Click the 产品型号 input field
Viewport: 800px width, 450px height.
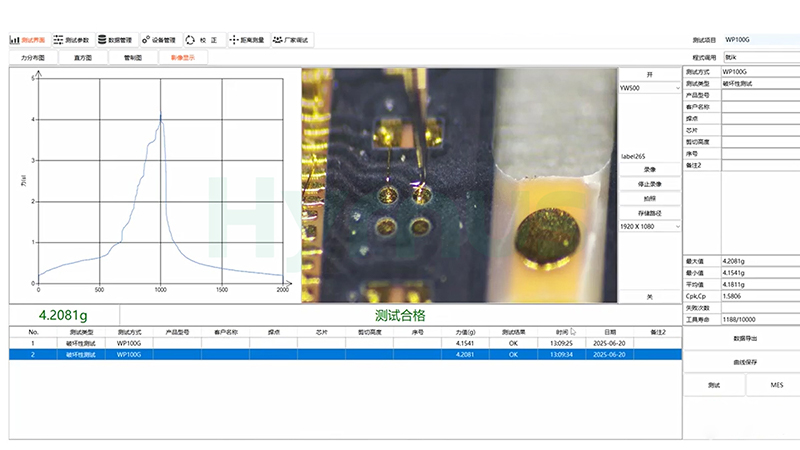click(760, 95)
